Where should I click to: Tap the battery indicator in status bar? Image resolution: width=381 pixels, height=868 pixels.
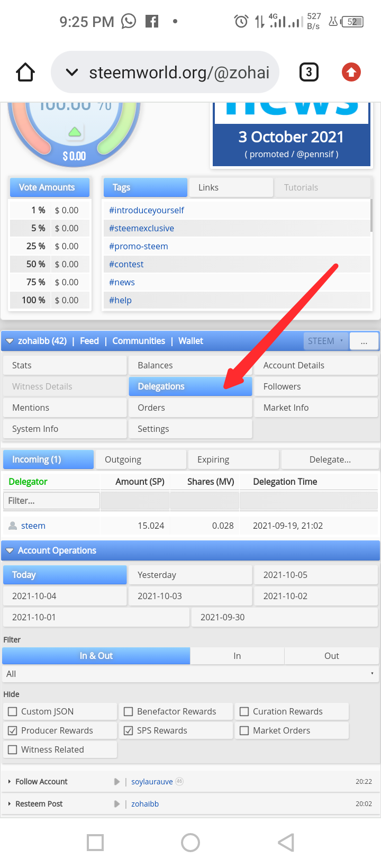(352, 22)
